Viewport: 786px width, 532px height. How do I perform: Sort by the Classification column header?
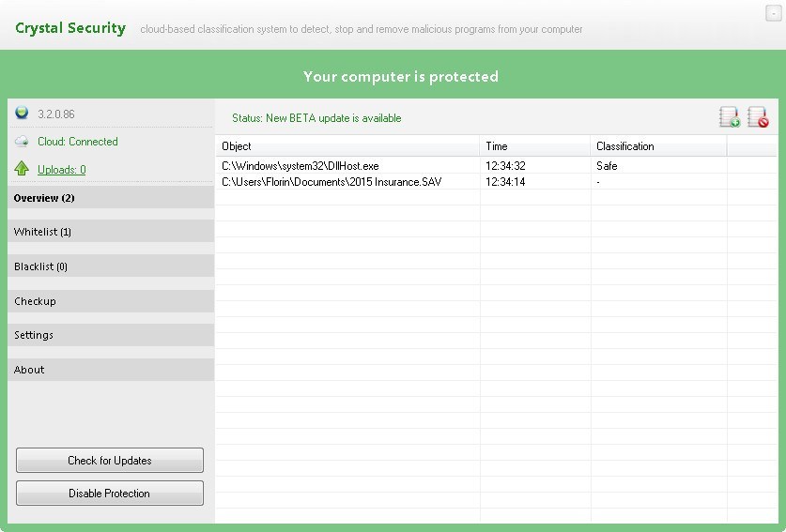658,146
